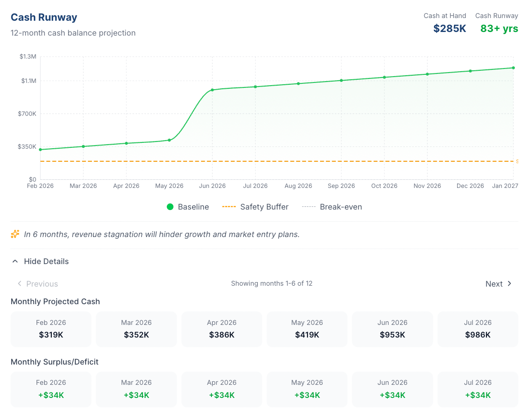Select the Feb 2026 $319K projected cash card
This screenshot has width=531, height=420.
[x=51, y=329]
